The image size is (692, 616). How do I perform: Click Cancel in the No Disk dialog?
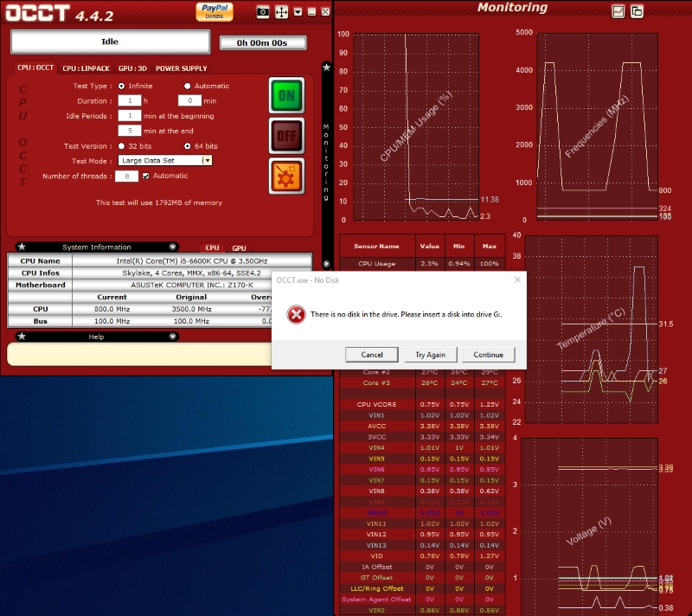pos(372,355)
